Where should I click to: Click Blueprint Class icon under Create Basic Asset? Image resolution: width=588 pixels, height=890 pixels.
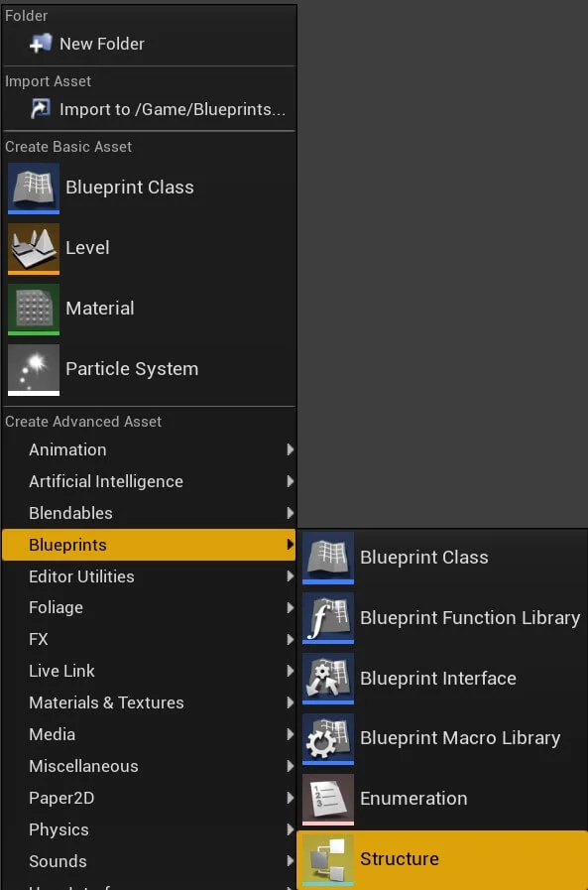click(34, 188)
